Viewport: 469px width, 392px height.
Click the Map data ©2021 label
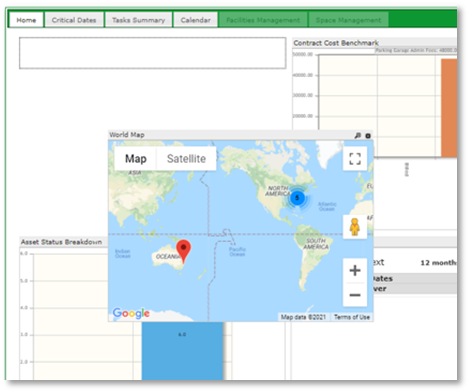(x=303, y=317)
